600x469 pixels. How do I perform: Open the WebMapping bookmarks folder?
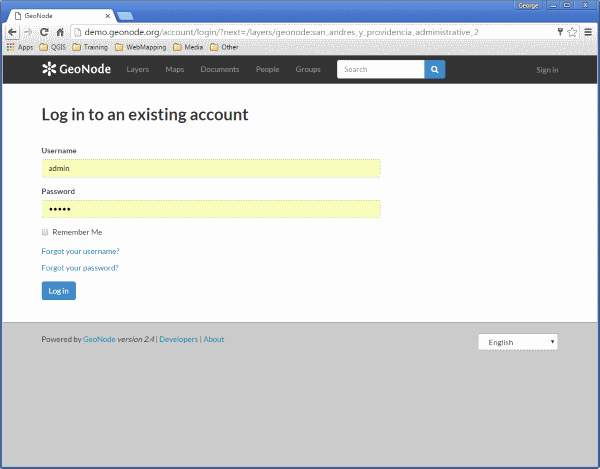(141, 47)
